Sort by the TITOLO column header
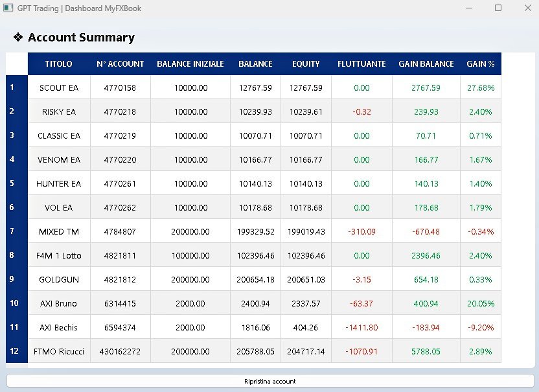 click(x=59, y=64)
